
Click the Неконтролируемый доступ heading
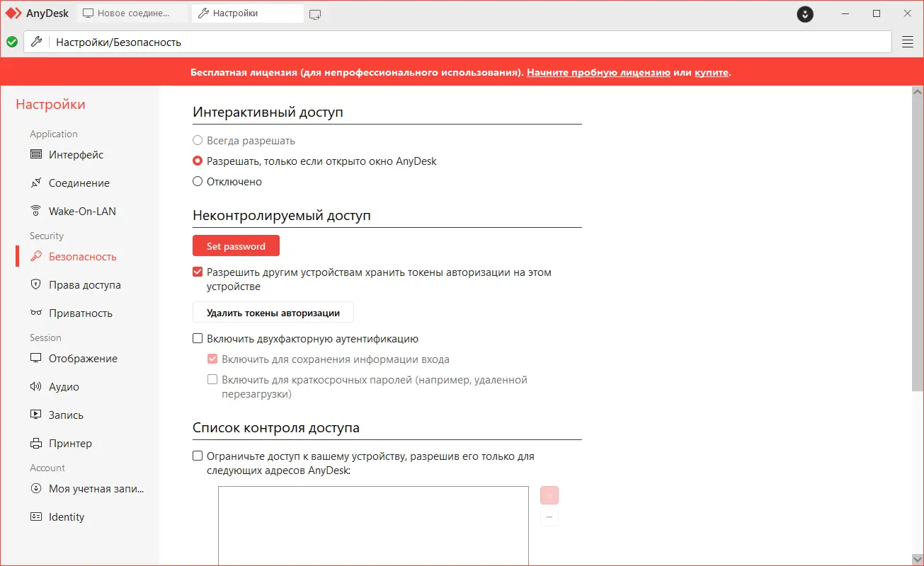[x=282, y=216]
